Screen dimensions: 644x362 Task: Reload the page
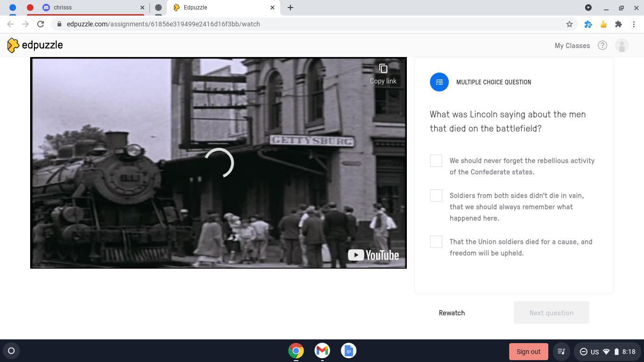click(41, 24)
